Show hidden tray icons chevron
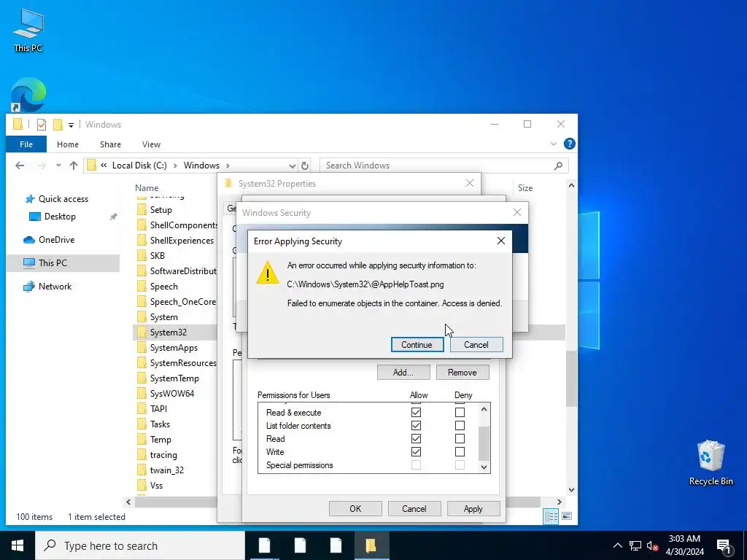747x560 pixels. point(617,545)
